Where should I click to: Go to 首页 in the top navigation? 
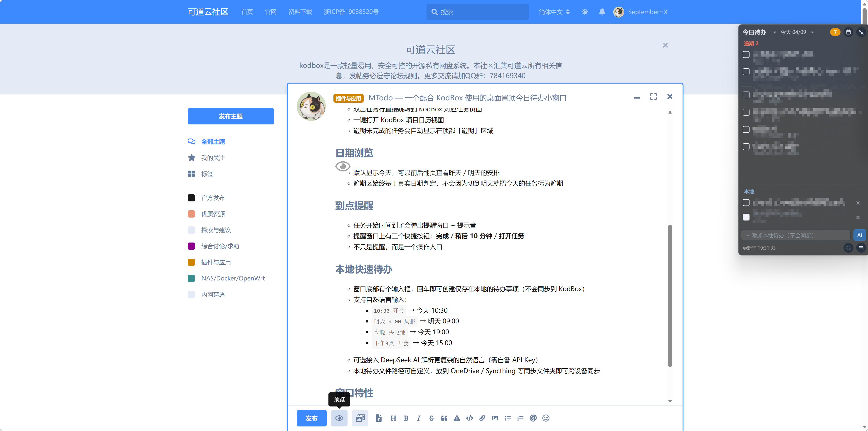[247, 12]
